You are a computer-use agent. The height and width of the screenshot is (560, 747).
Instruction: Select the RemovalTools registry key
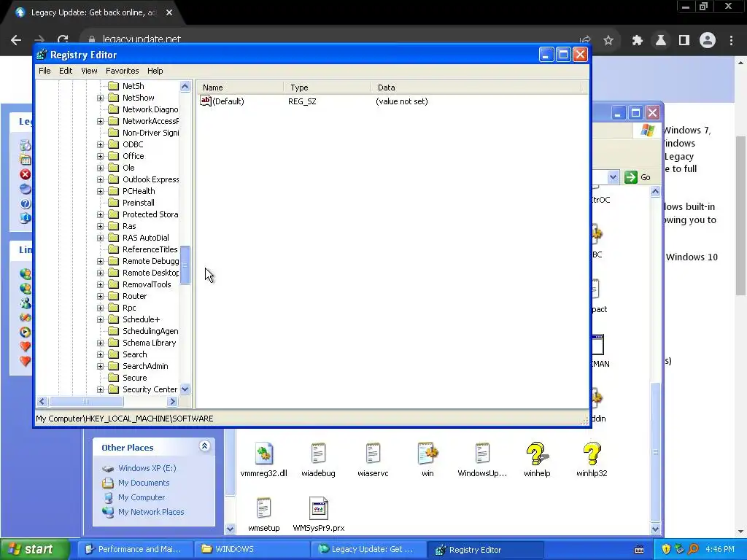147,284
